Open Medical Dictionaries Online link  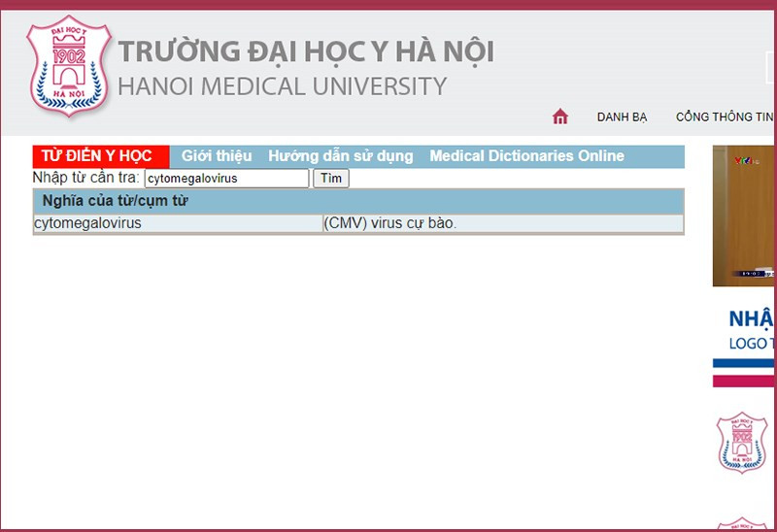pyautogui.click(x=526, y=156)
